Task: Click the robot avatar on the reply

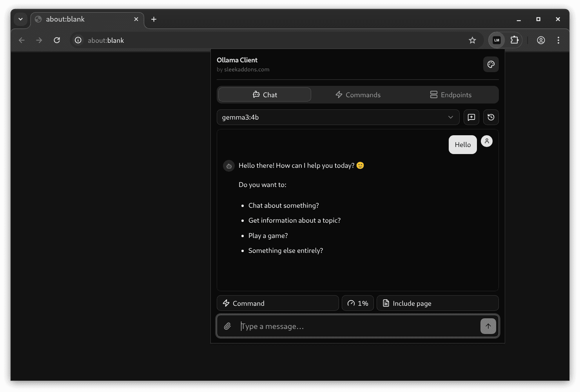Action: (228, 165)
